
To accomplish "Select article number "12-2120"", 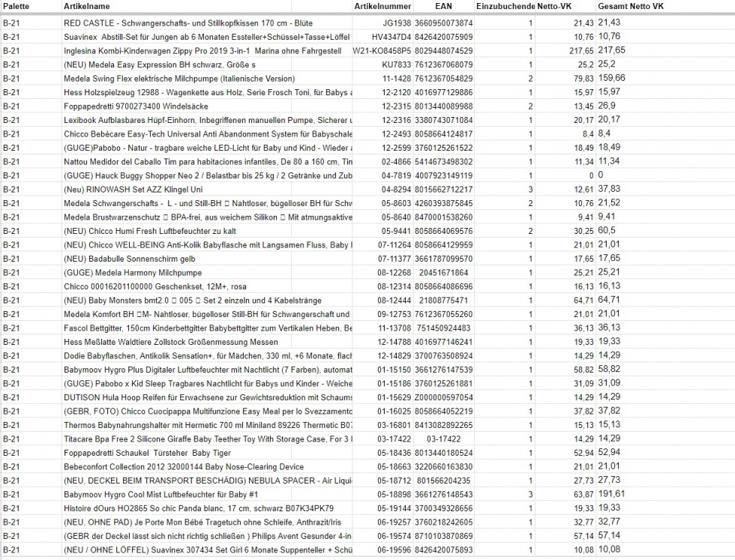I will [x=397, y=92].
